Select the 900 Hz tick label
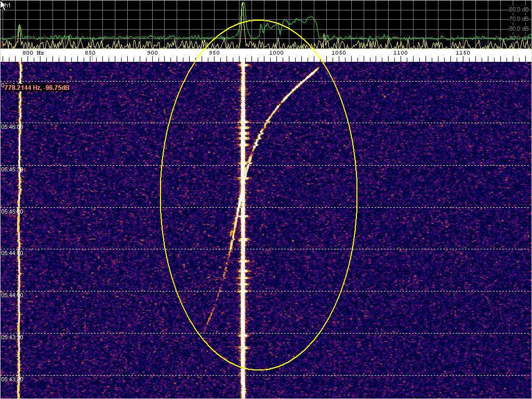 click(152, 53)
